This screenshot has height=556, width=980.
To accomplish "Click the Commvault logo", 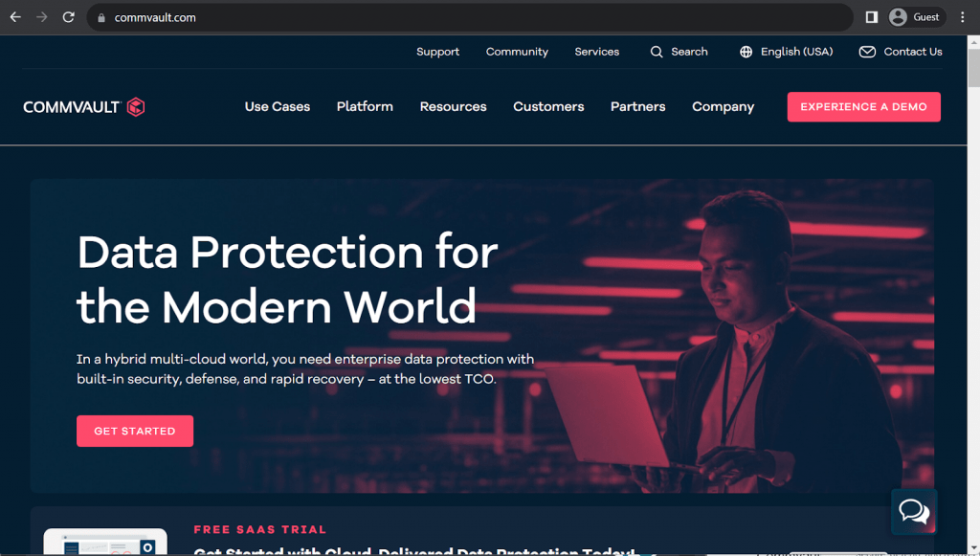I will coord(84,107).
